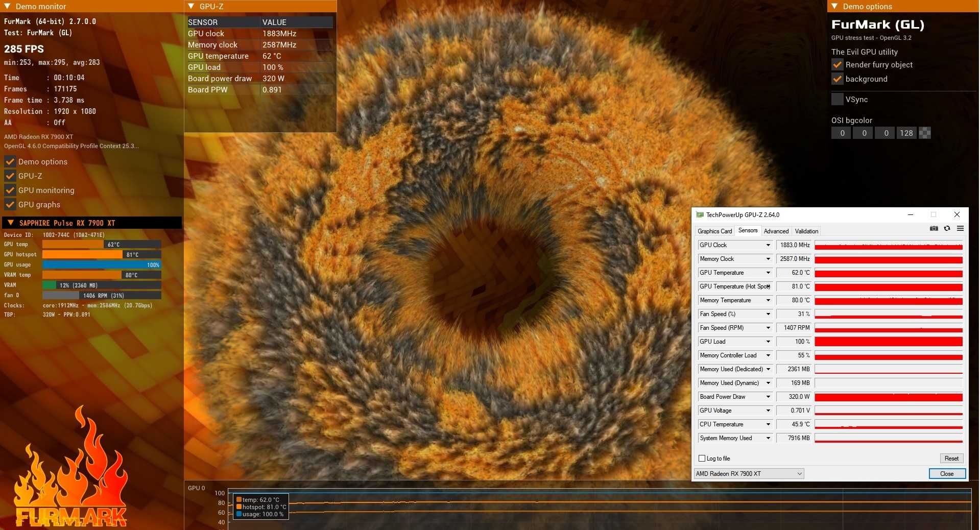Click the OSI bgcolor checkered preview swatch

click(x=925, y=133)
